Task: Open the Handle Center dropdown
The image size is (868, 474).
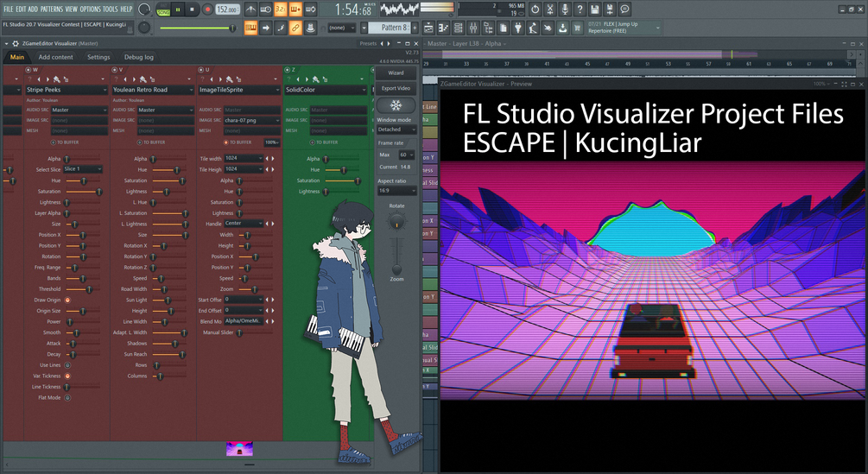Action: 243,224
